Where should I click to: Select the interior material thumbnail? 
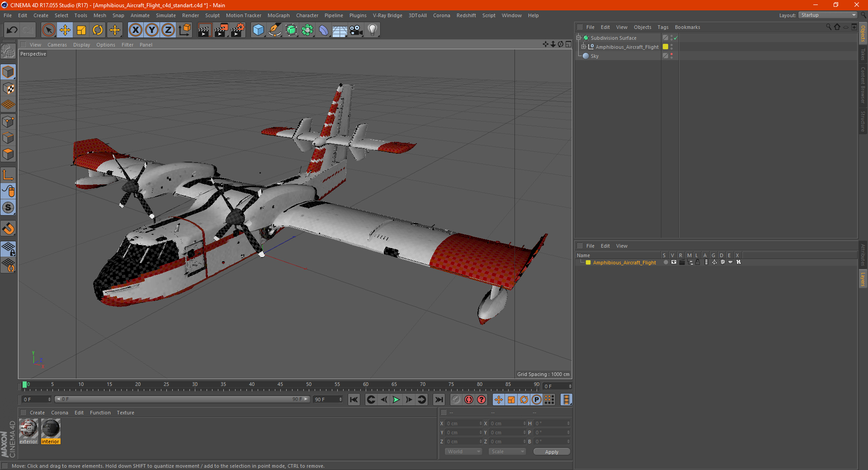[x=51, y=428]
